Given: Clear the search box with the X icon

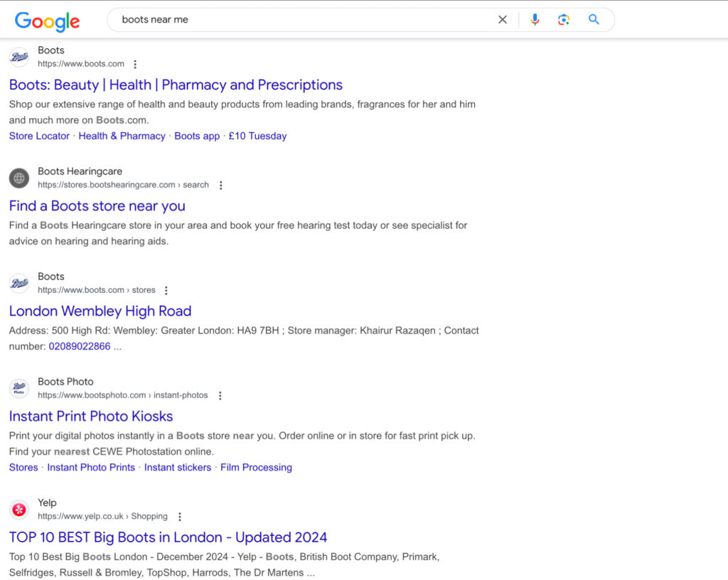Looking at the screenshot, I should (503, 19).
